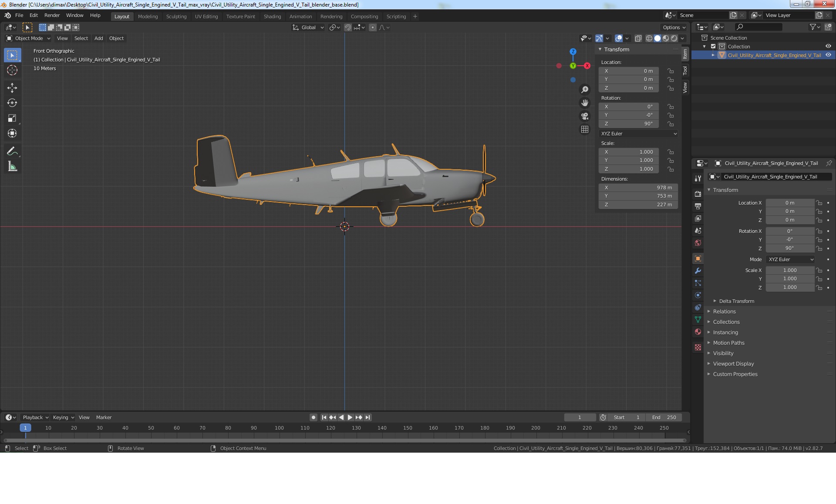Open the Physics properties tab
836x504 pixels.
click(698, 295)
